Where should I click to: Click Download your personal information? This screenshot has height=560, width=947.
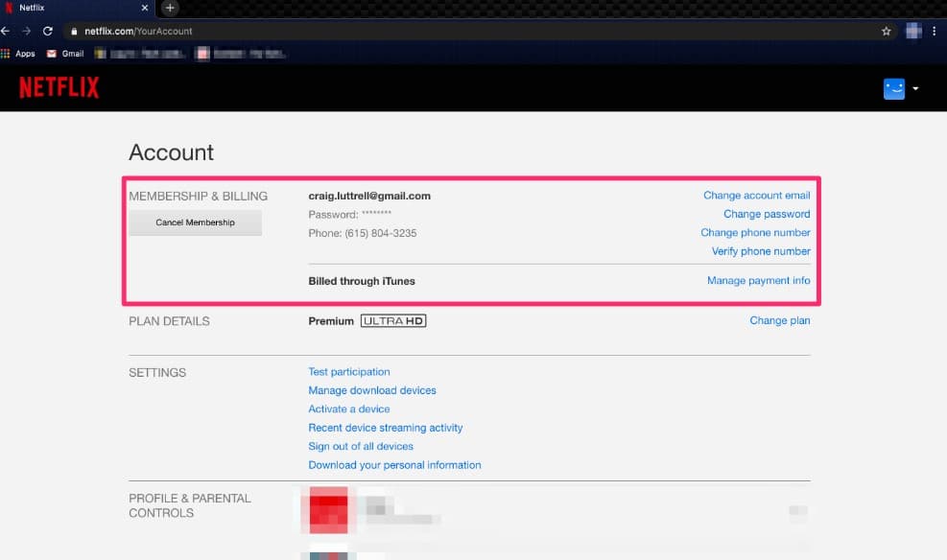(x=394, y=465)
